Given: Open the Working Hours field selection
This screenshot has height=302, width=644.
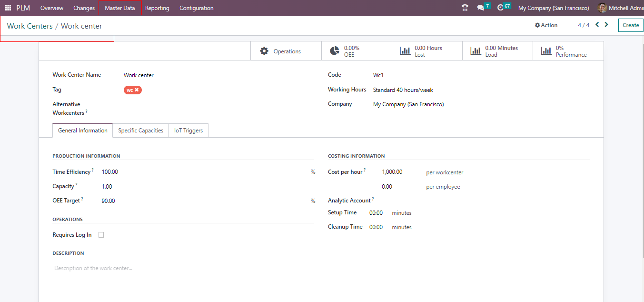Looking at the screenshot, I should [403, 90].
